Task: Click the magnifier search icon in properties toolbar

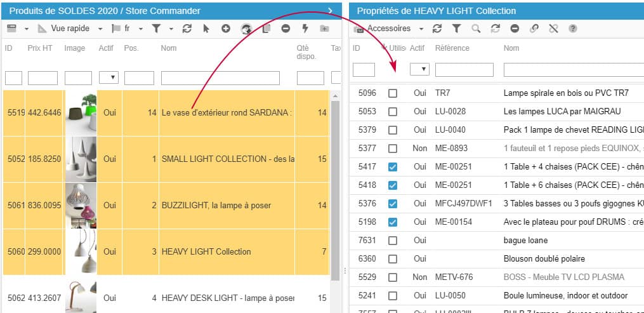Action: (x=476, y=29)
